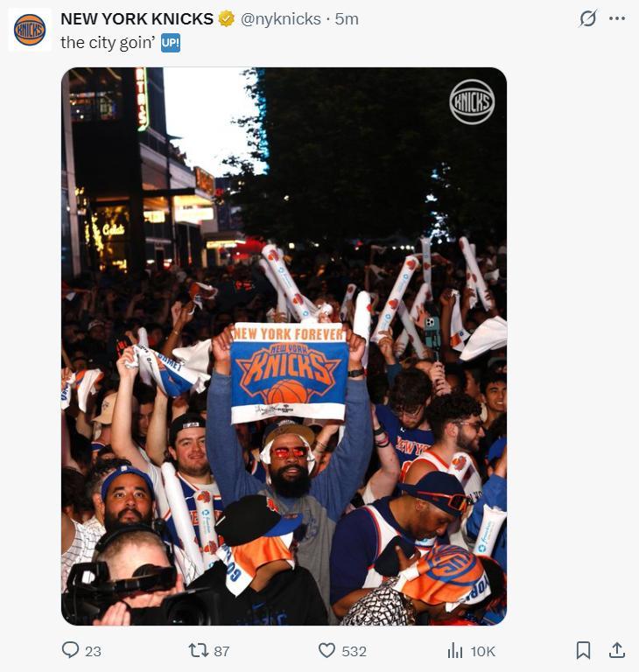Click the 87 reposts count
The image size is (639, 672).
[x=221, y=651]
